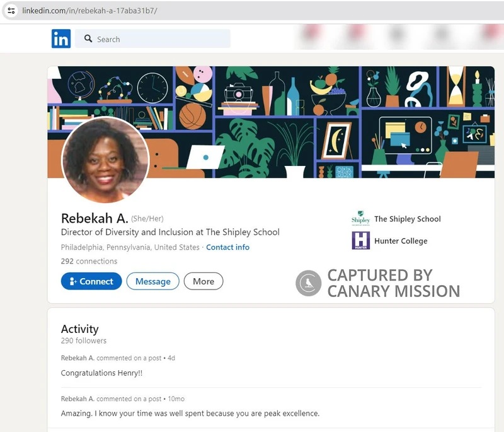Open the Connect request dialog
This screenshot has height=432, width=504.
click(x=91, y=281)
